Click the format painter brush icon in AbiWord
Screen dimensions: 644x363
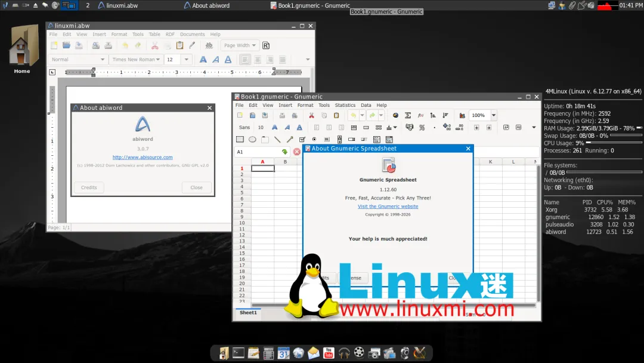tap(192, 45)
